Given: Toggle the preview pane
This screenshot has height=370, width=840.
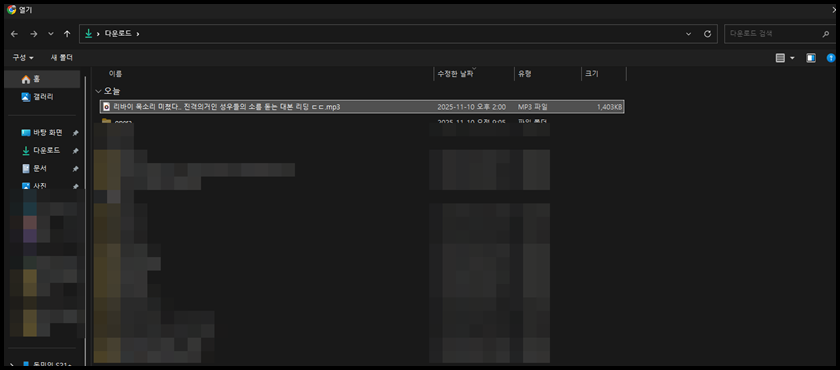Looking at the screenshot, I should [811, 58].
